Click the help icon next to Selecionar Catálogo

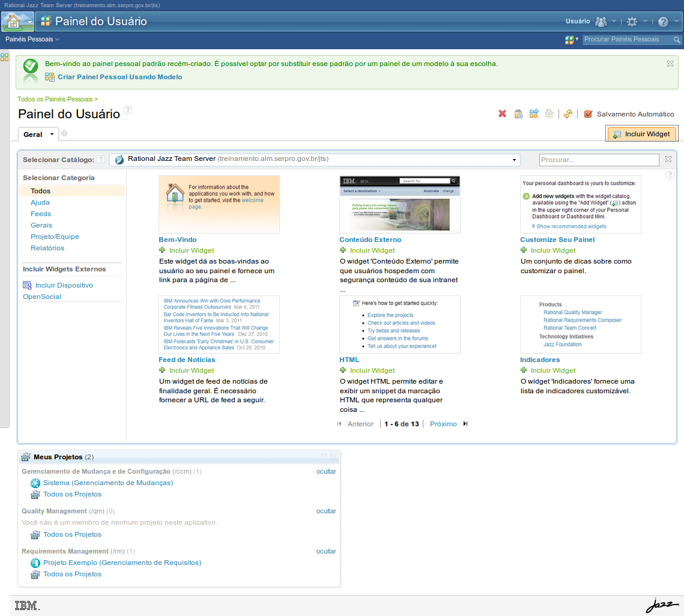101,159
